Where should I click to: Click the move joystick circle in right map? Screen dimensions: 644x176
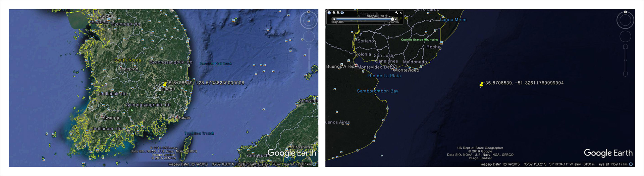pos(625,36)
